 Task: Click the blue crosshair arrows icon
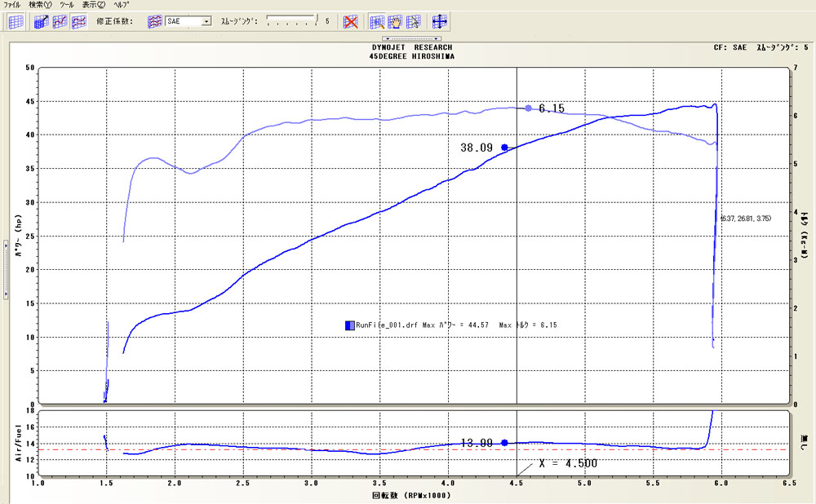point(439,22)
